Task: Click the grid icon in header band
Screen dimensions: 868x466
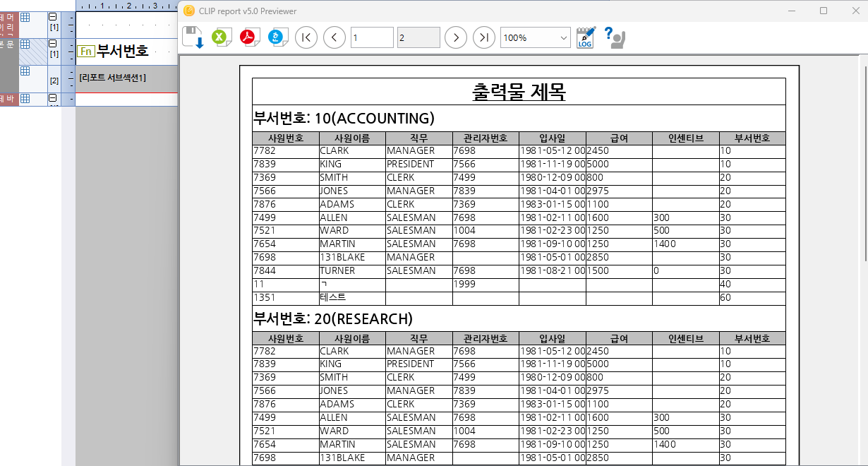Action: pyautogui.click(x=25, y=17)
